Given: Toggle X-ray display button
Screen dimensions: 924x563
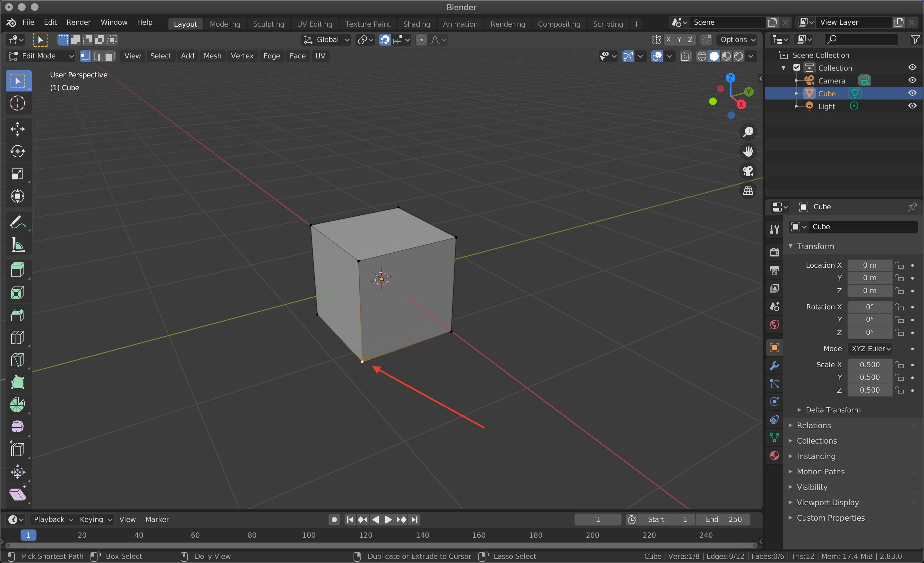Looking at the screenshot, I should 686,56.
